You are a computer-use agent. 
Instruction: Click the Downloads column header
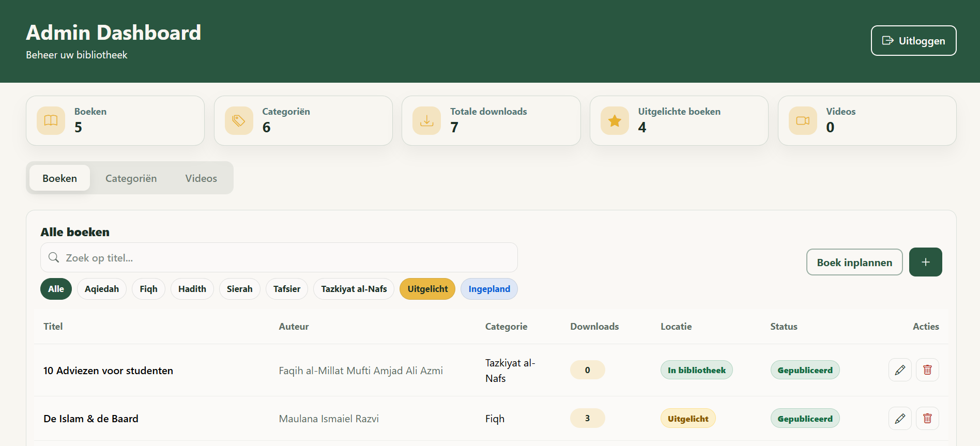click(x=594, y=326)
